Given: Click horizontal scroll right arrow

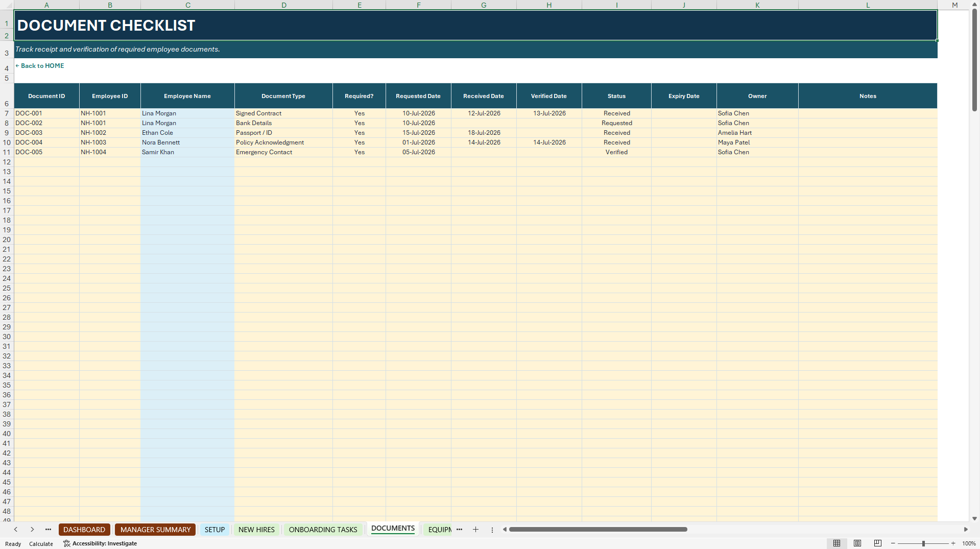Looking at the screenshot, I should [x=966, y=530].
